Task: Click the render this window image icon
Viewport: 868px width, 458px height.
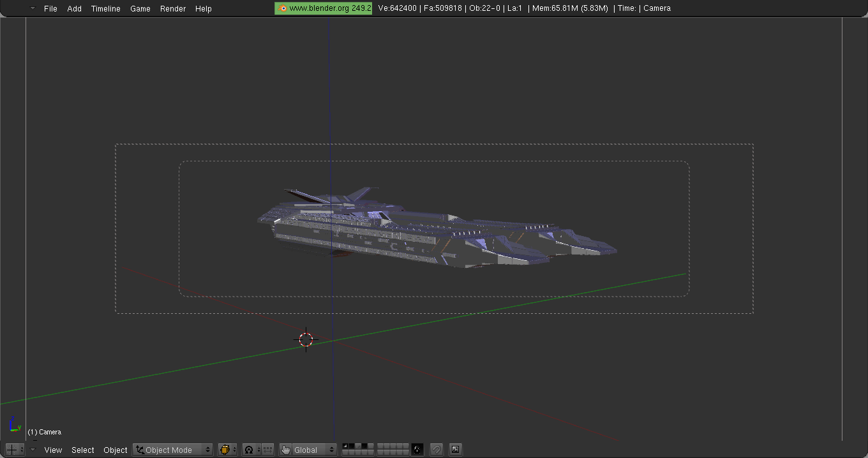Action: [x=455, y=450]
